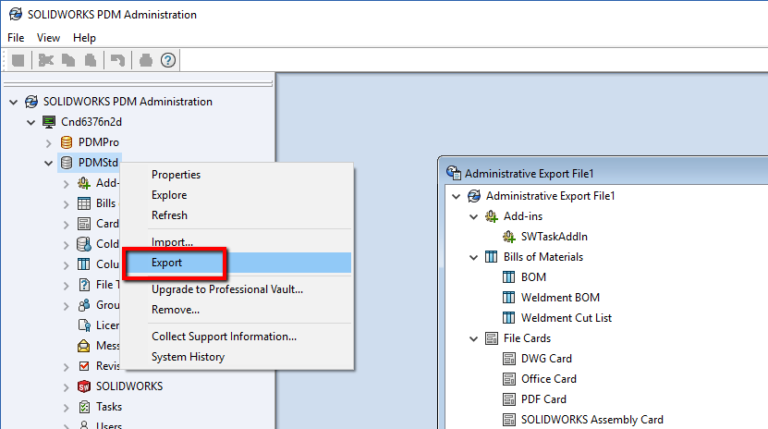Image resolution: width=768 pixels, height=429 pixels.
Task: Click the Help question mark toolbar icon
Action: 168,60
